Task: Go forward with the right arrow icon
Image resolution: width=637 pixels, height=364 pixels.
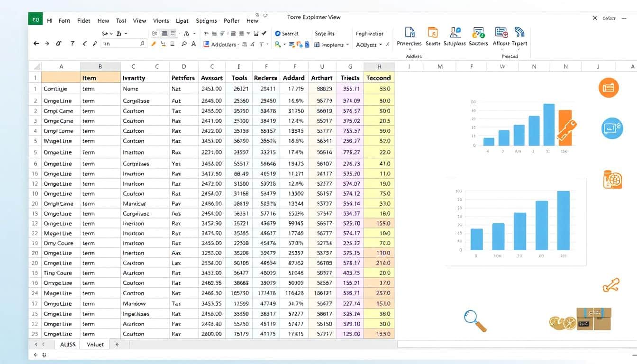Action: 47,44
